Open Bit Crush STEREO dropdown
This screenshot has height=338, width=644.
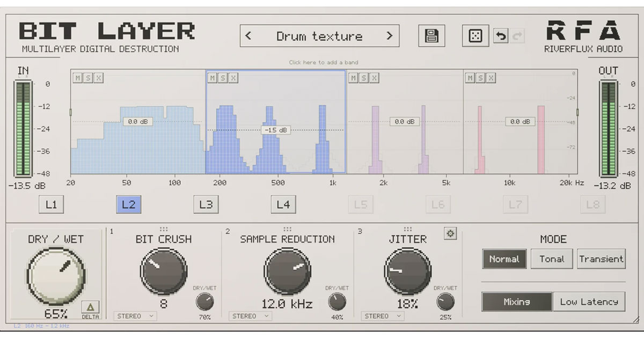click(x=135, y=316)
